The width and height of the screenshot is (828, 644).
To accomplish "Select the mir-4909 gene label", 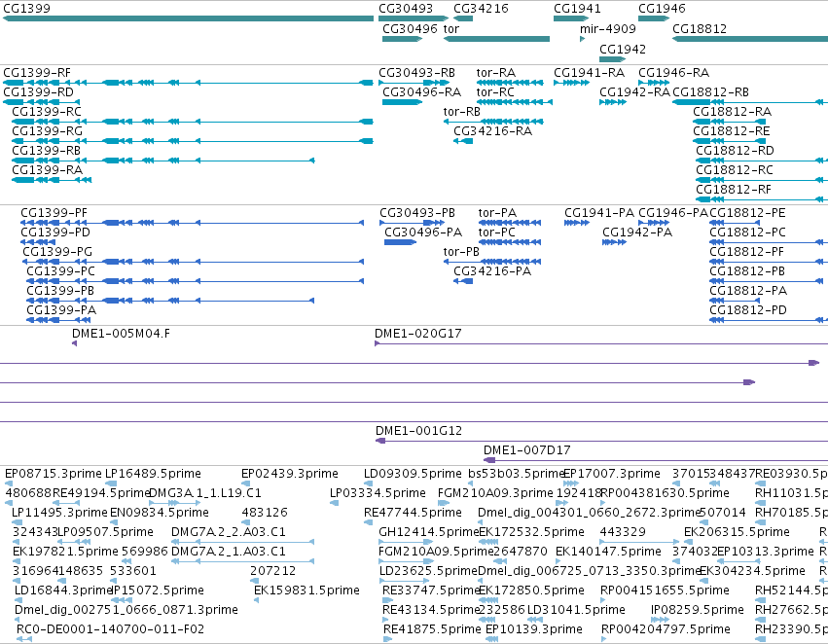I will click(608, 28).
